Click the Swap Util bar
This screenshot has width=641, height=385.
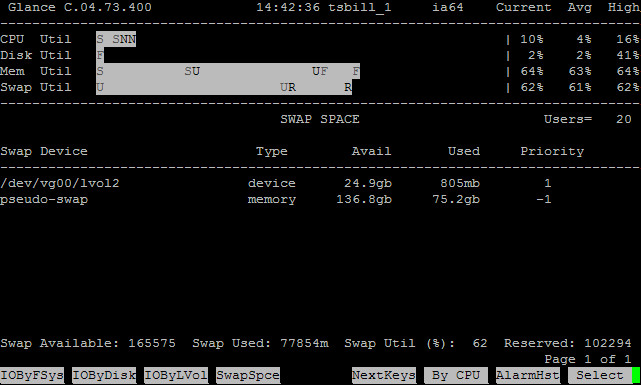(224, 87)
